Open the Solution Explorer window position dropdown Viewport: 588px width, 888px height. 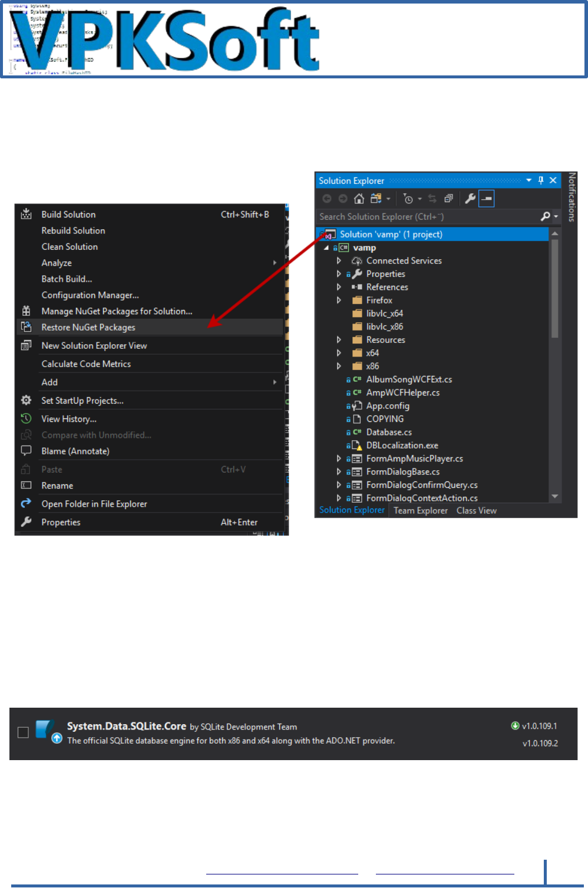pos(528,180)
